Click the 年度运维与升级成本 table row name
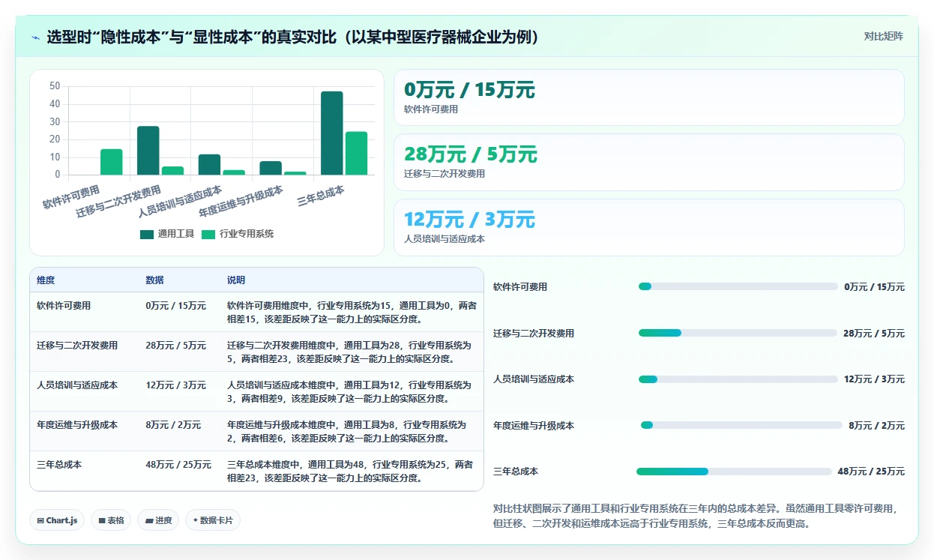This screenshot has width=934, height=560. click(77, 425)
